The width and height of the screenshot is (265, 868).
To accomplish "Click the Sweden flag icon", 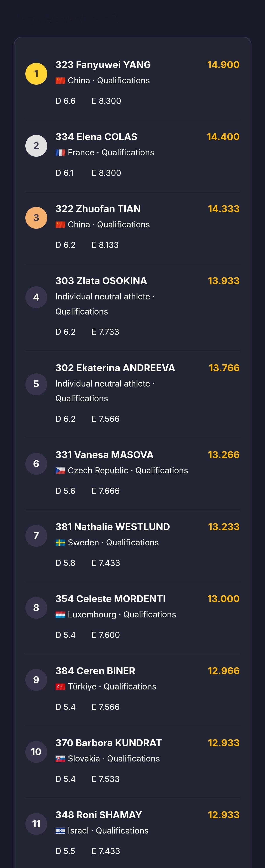I will [x=60, y=543].
